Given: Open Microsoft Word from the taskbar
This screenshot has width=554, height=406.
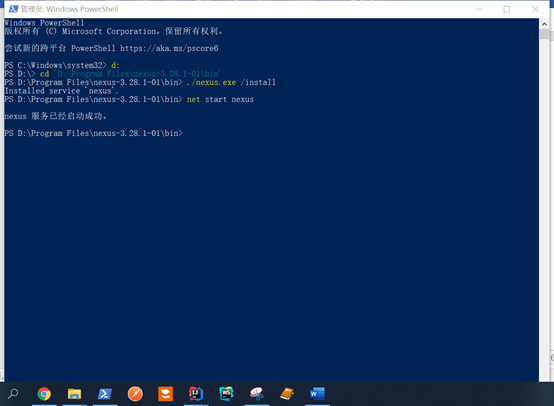Looking at the screenshot, I should 317,394.
